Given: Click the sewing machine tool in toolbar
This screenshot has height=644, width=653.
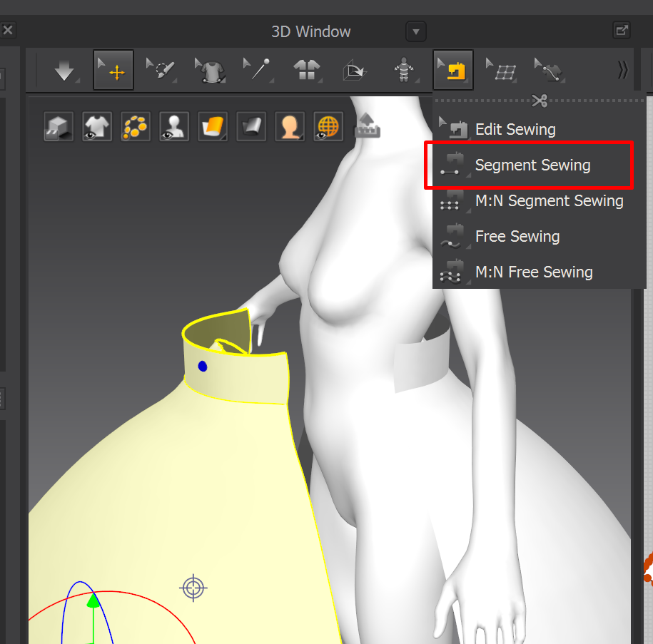Looking at the screenshot, I should click(452, 70).
